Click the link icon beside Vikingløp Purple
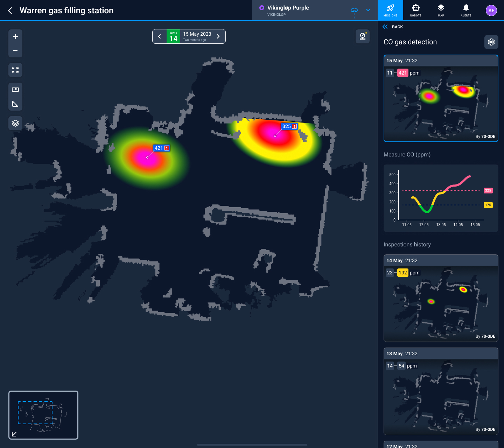The height and width of the screenshot is (448, 504). (x=354, y=10)
